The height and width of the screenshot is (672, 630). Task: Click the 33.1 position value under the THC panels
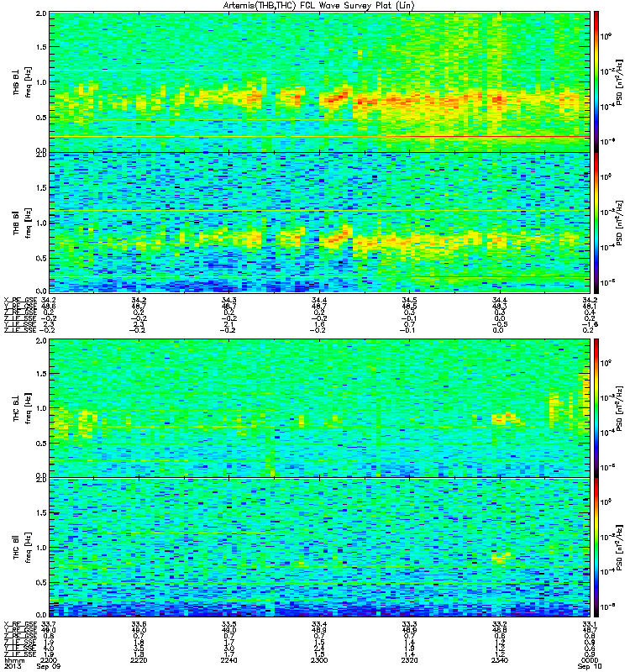coord(590,624)
